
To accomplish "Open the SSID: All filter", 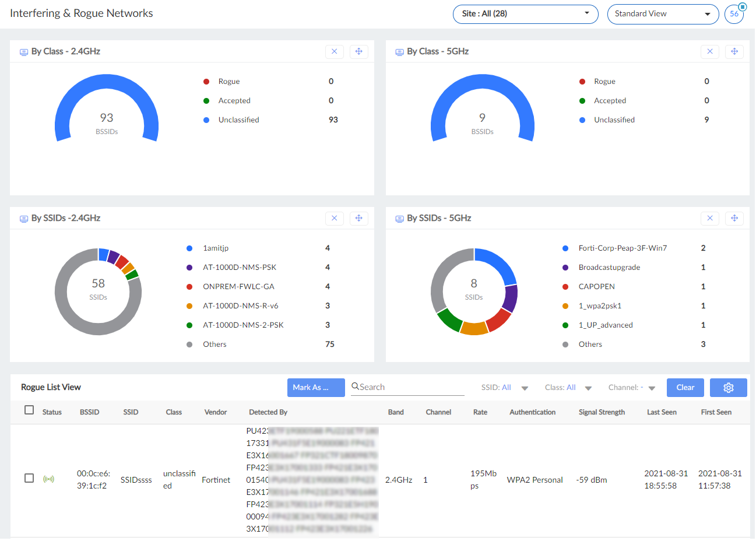I will pyautogui.click(x=505, y=387).
